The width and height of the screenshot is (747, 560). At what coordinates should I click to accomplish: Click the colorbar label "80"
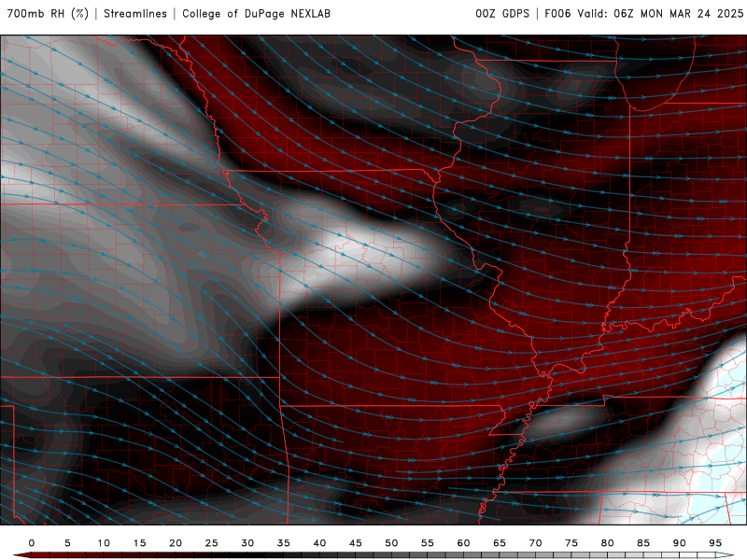click(x=608, y=543)
